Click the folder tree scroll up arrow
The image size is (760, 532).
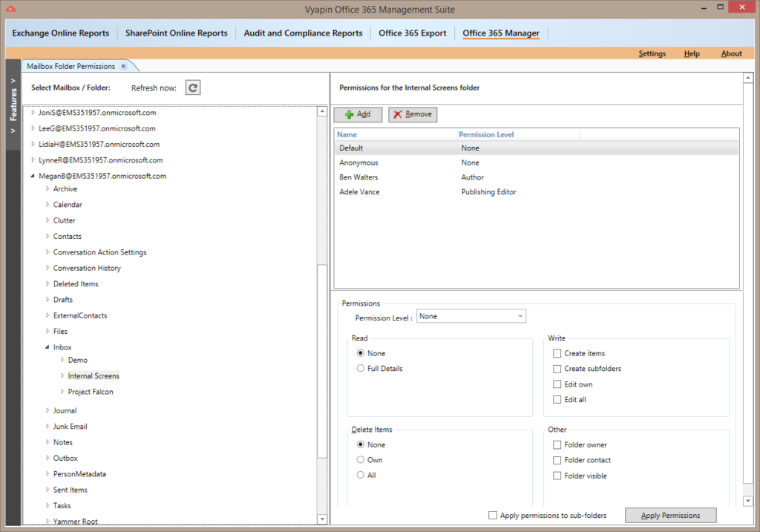322,111
